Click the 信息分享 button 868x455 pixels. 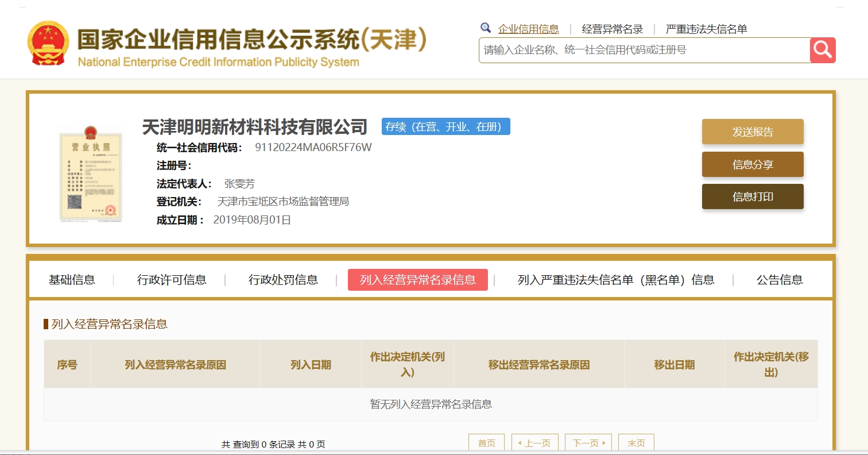click(753, 164)
